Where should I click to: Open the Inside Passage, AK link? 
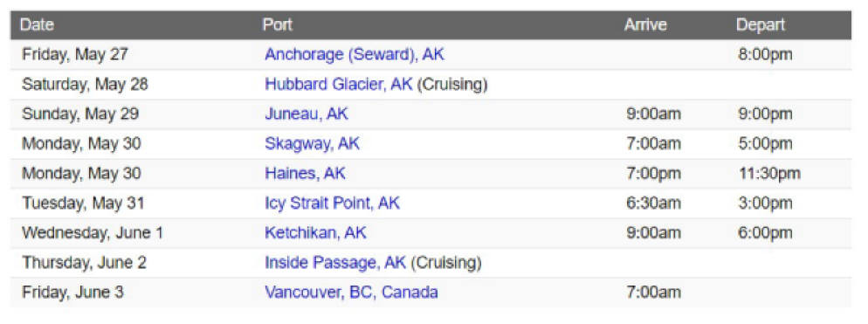coord(335,263)
